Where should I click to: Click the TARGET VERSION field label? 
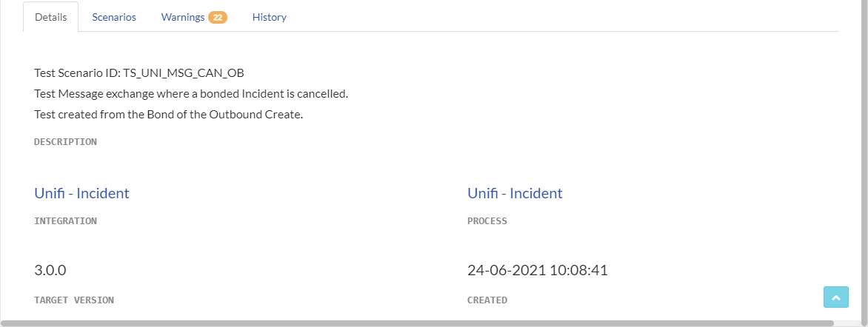click(x=74, y=300)
